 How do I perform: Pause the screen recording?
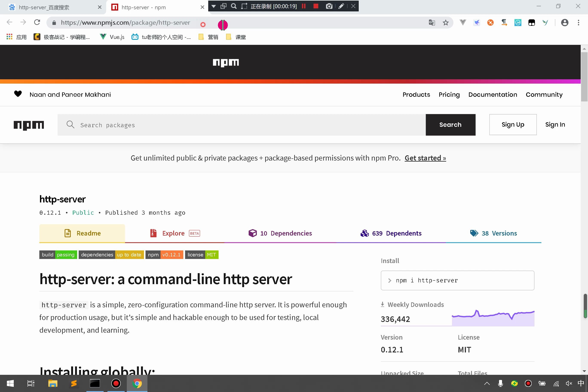pos(304,6)
